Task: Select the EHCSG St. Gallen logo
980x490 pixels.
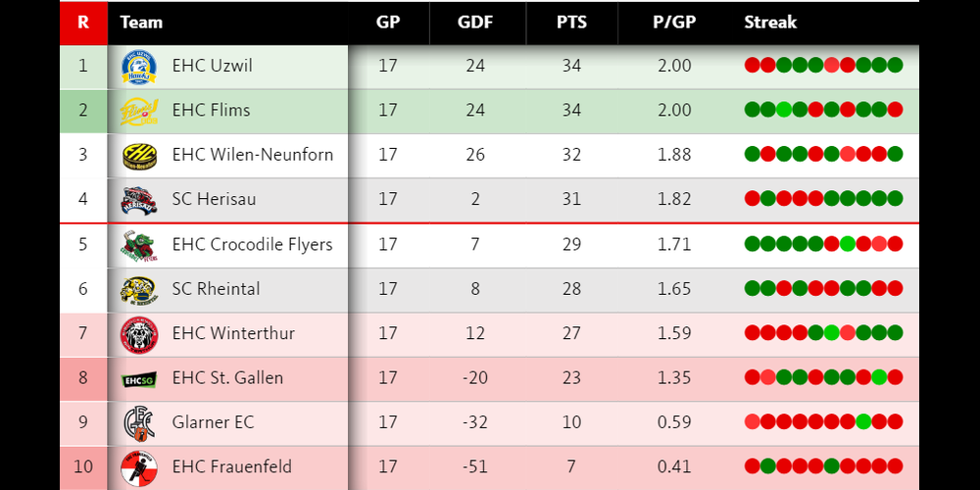Action: point(139,378)
